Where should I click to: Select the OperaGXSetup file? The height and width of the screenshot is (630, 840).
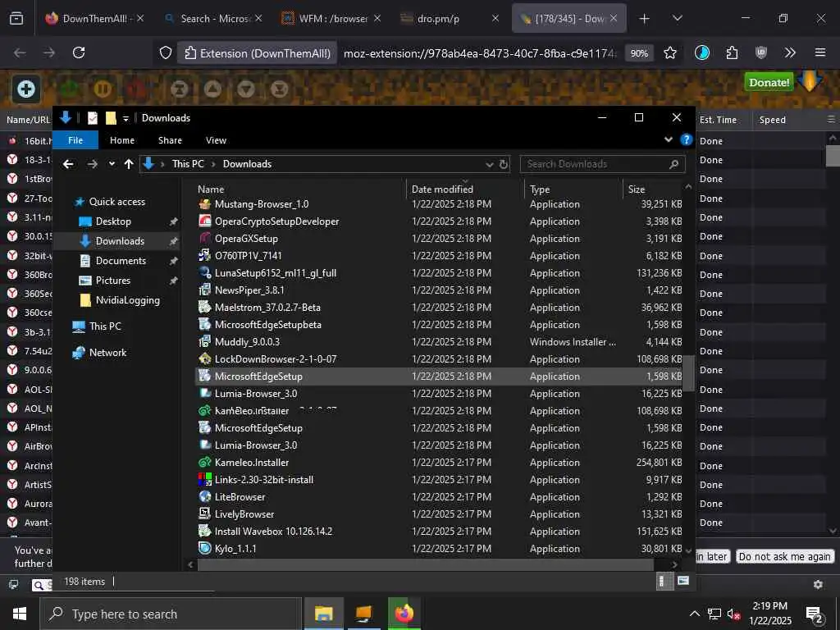(x=246, y=239)
